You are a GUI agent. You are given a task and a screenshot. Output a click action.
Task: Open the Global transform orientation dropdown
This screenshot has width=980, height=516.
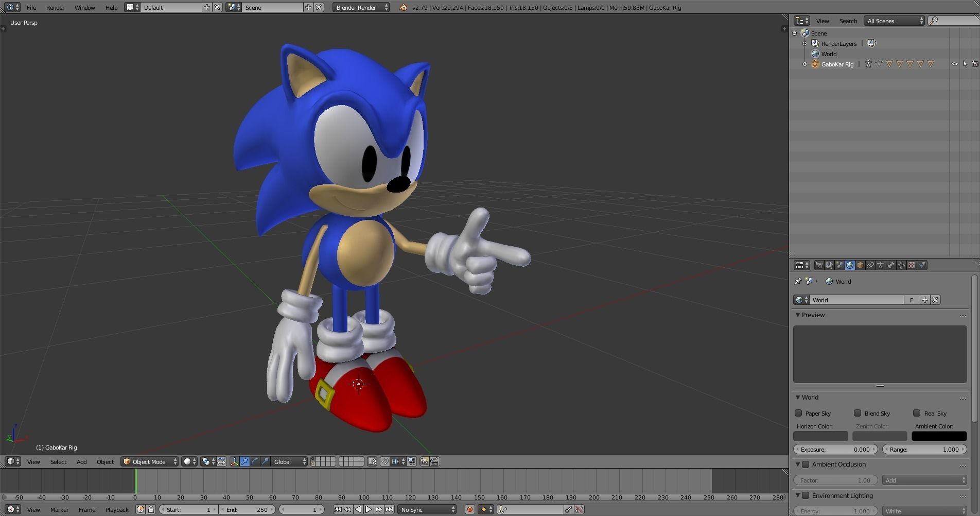(x=290, y=461)
